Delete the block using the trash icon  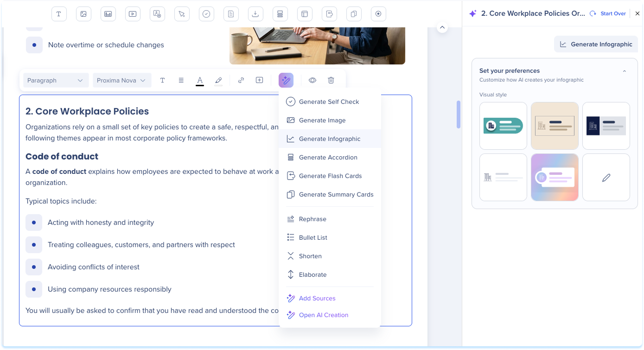331,80
